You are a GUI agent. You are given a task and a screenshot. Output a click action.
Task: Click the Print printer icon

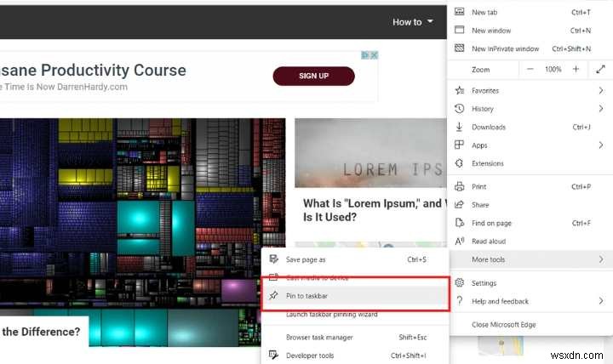(x=460, y=186)
